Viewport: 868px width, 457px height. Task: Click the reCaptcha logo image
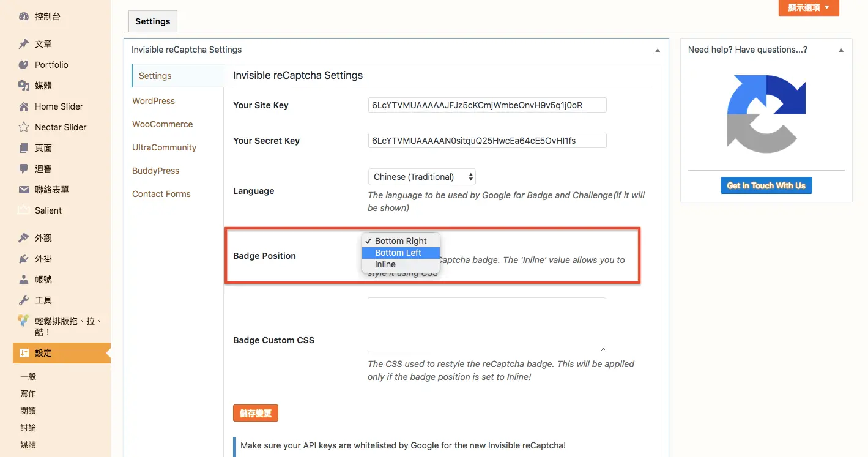pyautogui.click(x=766, y=114)
